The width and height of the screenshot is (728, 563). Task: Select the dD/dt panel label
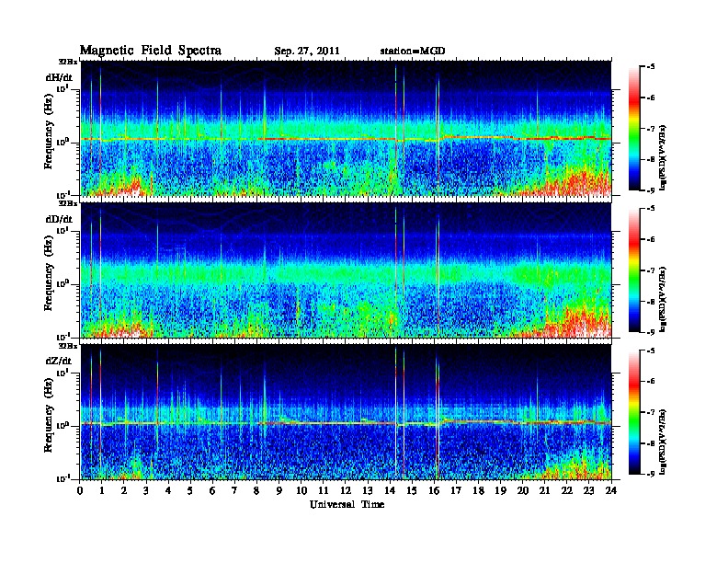(x=59, y=219)
